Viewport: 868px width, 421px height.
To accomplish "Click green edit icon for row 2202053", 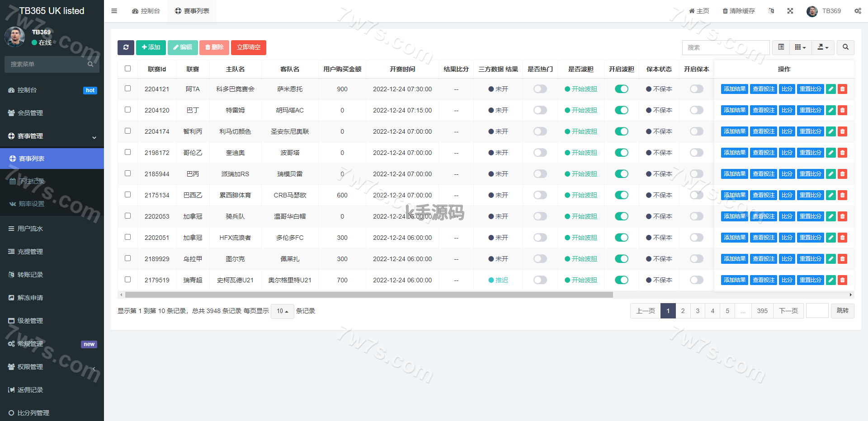I will (x=831, y=216).
